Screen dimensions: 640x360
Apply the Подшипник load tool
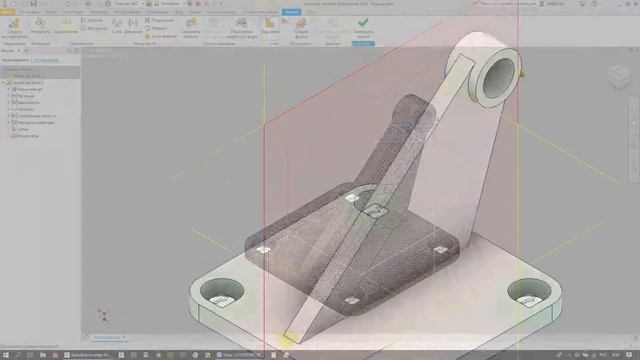(159, 20)
